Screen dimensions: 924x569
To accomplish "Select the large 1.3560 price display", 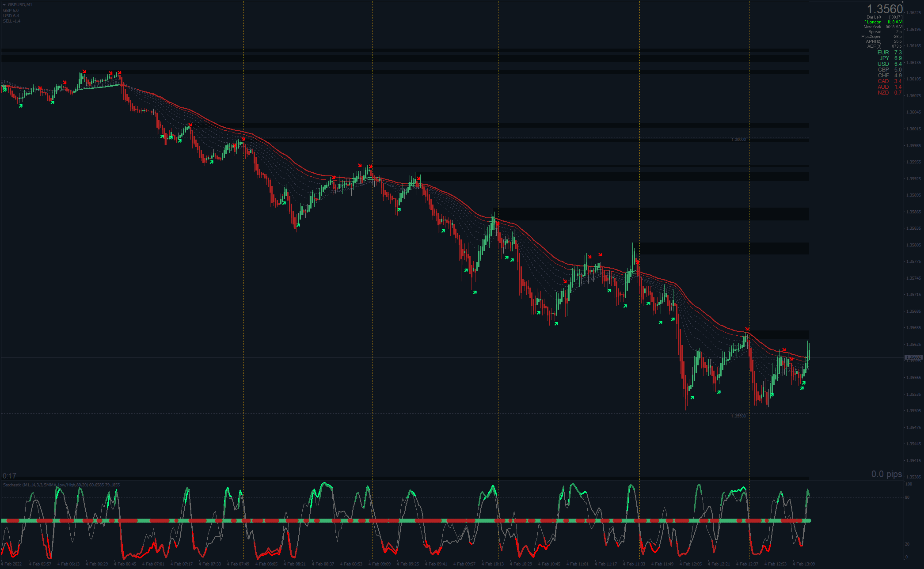I will pyautogui.click(x=884, y=9).
